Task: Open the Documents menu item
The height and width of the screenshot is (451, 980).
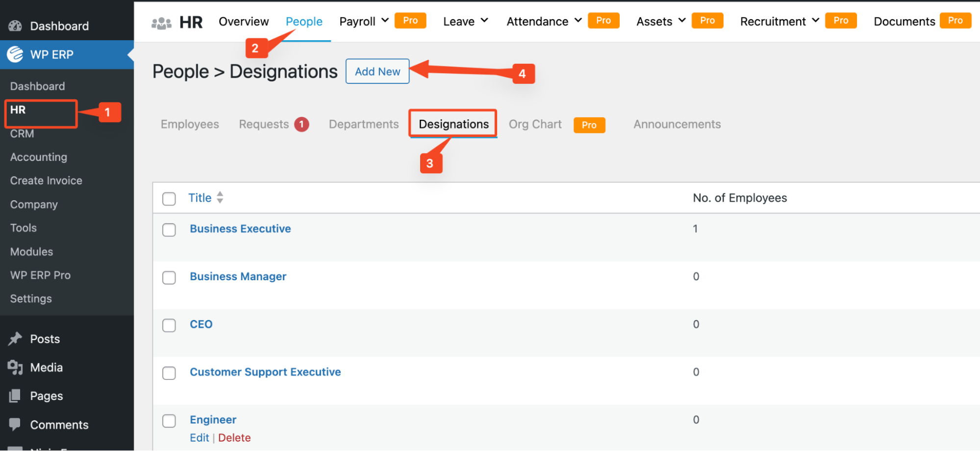Action: tap(905, 22)
